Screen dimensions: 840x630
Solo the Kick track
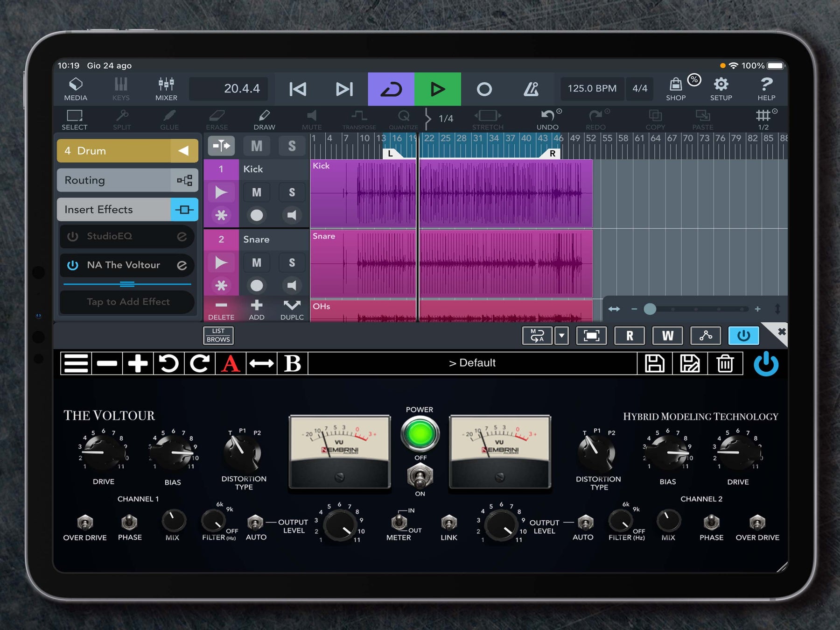(292, 192)
